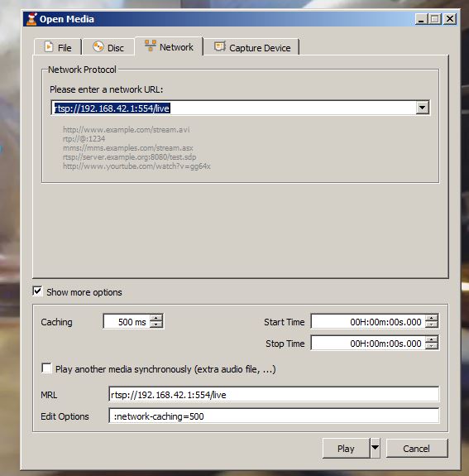Click the Play button
Image resolution: width=469 pixels, height=476 pixels.
[346, 448]
